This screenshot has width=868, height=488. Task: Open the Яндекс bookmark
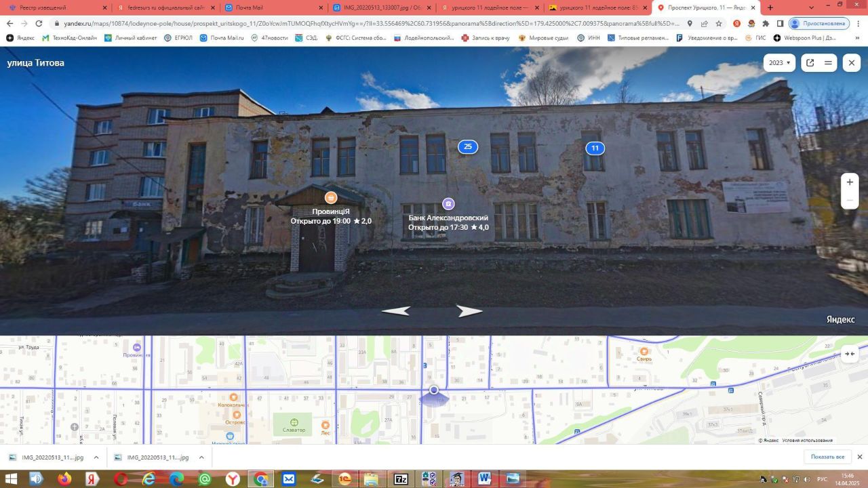(x=20, y=38)
